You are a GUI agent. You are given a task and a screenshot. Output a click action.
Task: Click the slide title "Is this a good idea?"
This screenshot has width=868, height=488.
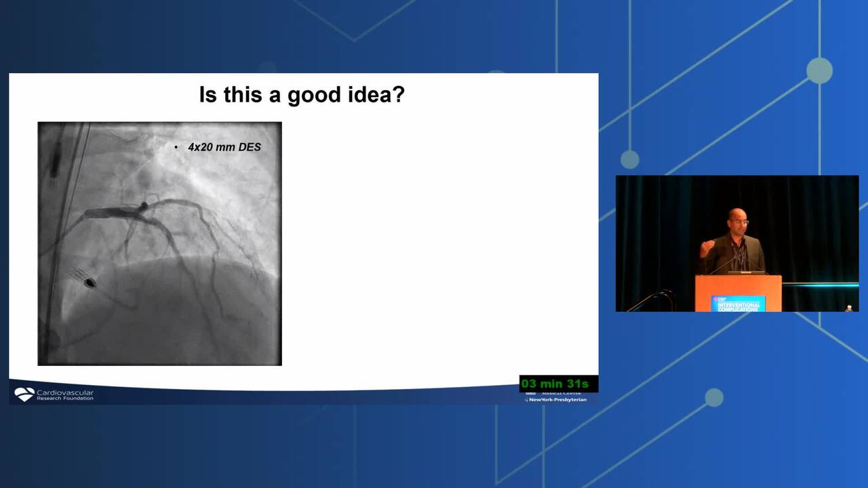(302, 94)
